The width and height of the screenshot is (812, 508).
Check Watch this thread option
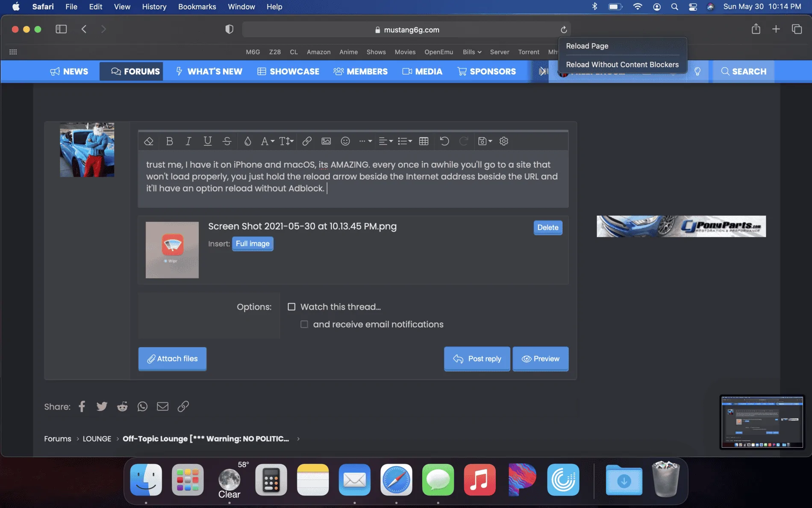(x=291, y=307)
